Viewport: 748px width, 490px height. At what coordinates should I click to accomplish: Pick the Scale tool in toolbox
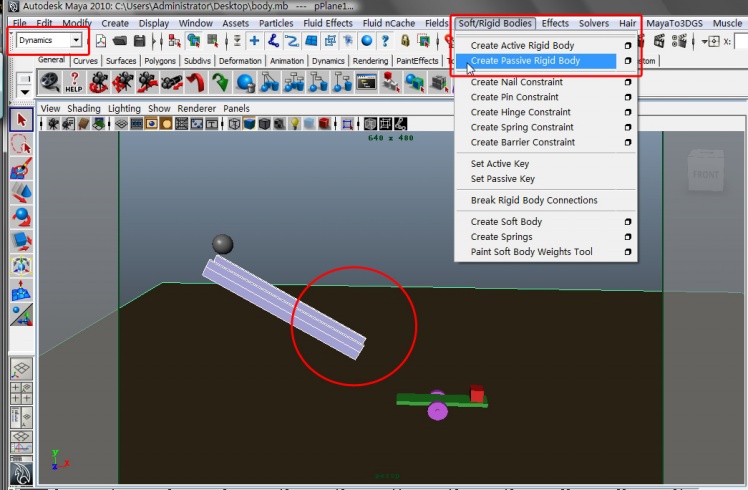[21, 241]
